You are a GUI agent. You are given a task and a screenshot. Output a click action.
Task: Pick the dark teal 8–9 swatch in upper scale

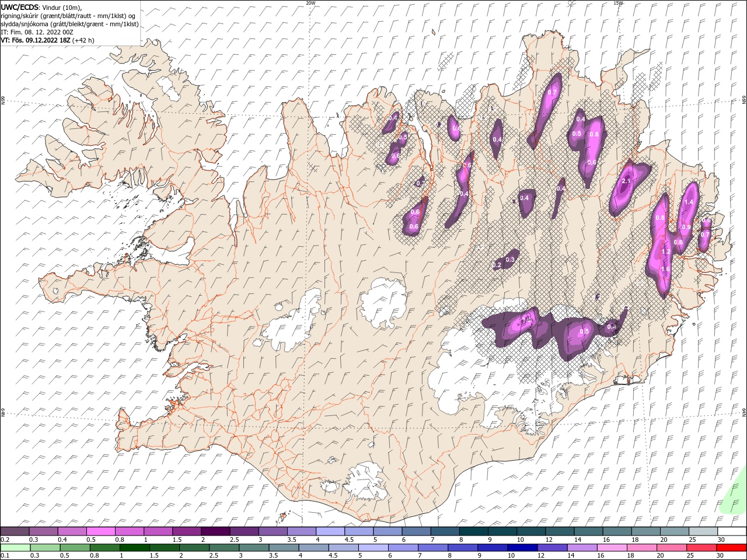point(473,531)
